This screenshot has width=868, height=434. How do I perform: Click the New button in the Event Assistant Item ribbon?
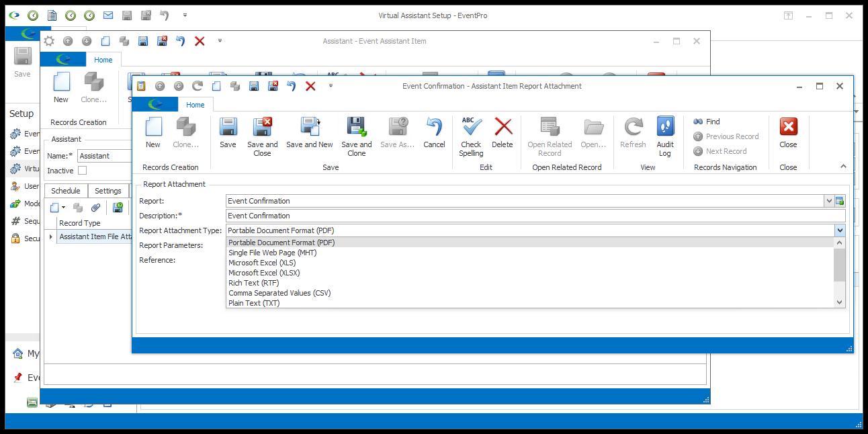[x=61, y=87]
